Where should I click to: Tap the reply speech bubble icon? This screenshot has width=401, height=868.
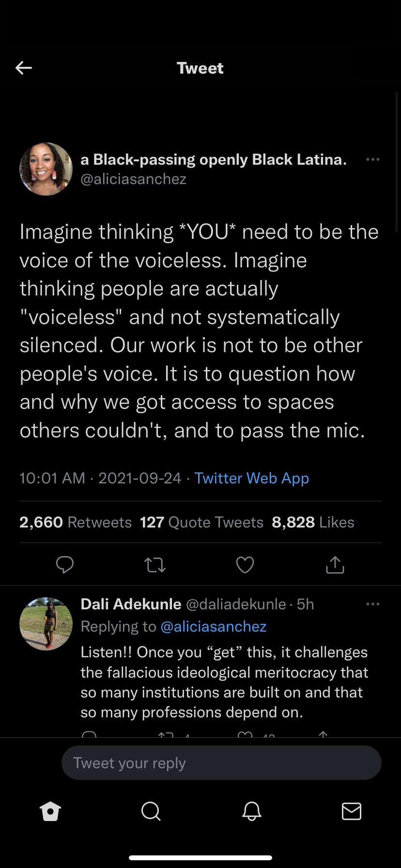[x=65, y=565]
